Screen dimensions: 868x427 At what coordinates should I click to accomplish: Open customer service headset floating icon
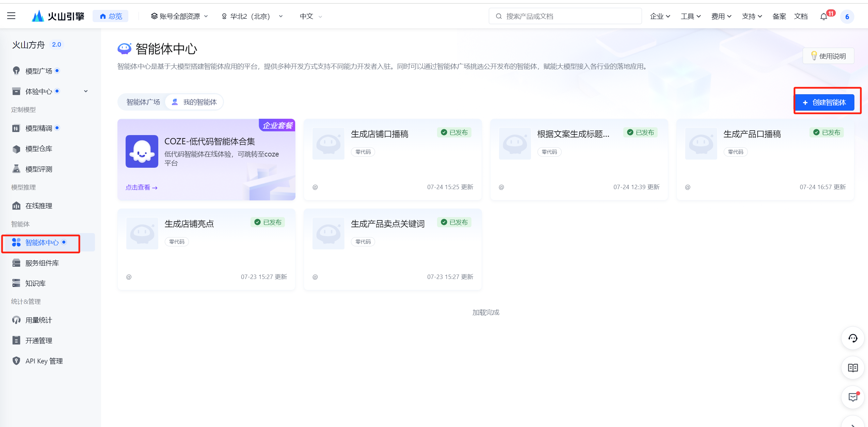coord(853,338)
